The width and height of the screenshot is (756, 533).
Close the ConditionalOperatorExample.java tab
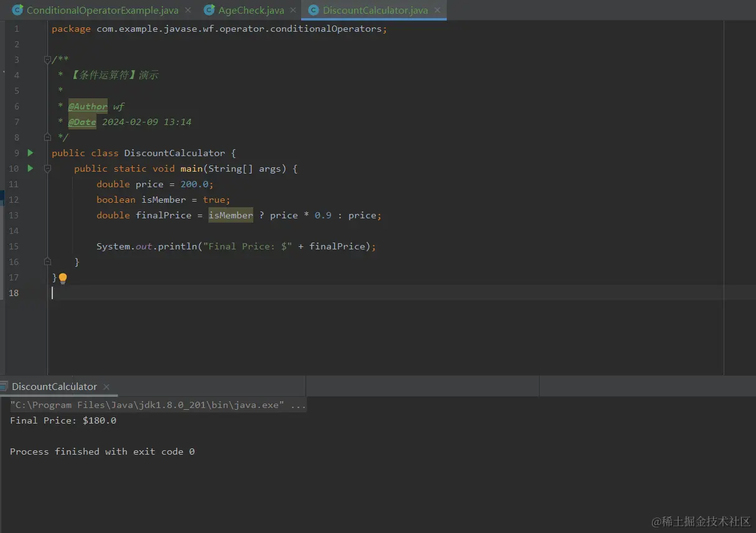(188, 10)
